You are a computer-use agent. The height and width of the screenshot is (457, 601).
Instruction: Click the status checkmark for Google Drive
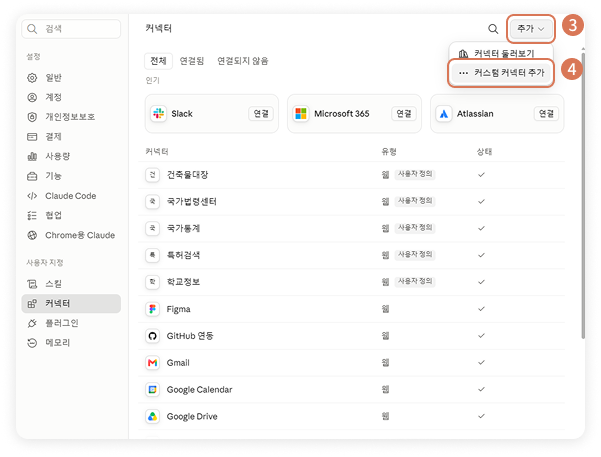[x=481, y=416]
